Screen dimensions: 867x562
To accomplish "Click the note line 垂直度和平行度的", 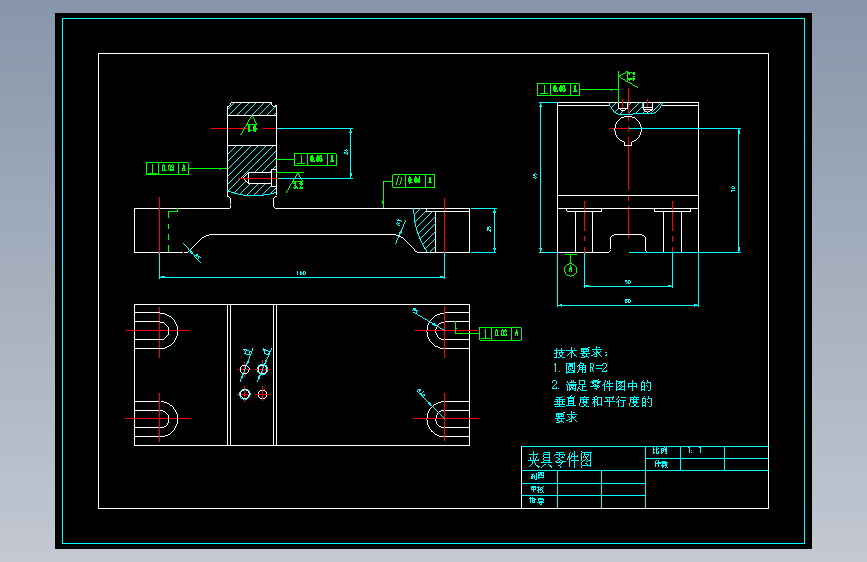I will pos(603,402).
